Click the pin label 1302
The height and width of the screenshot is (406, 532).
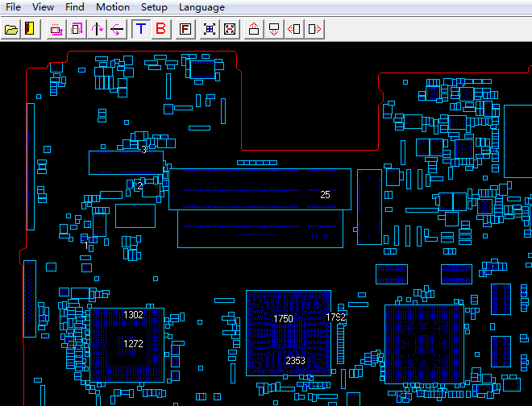coord(133,315)
